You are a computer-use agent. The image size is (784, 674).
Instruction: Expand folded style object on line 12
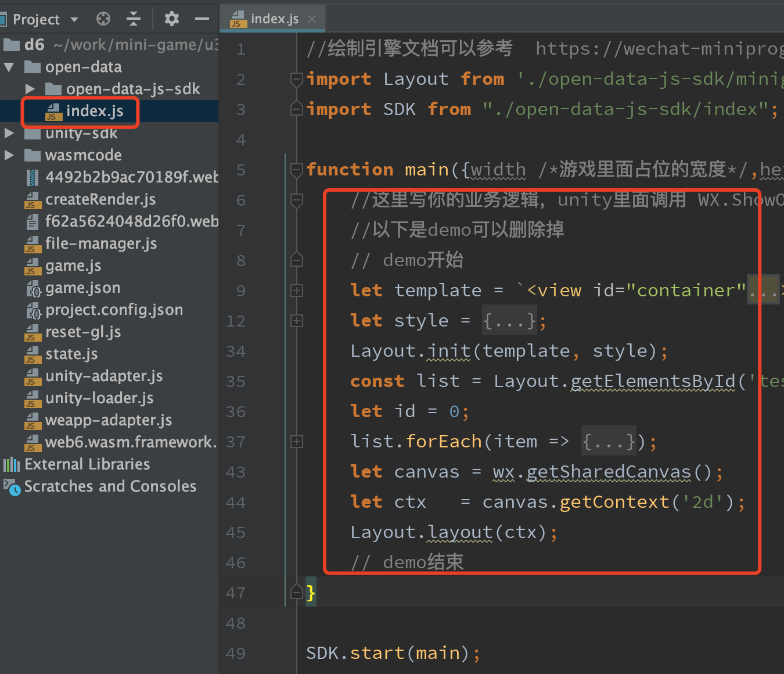297,321
